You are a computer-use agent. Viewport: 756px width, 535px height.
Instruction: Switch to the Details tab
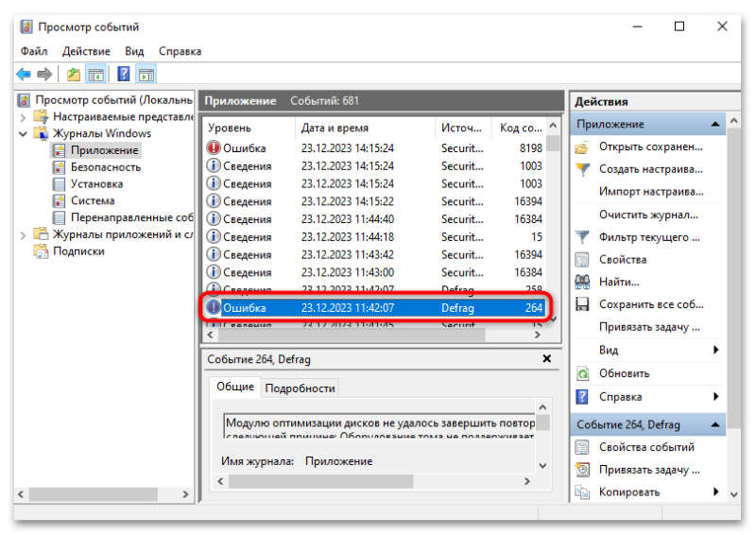pyautogui.click(x=300, y=388)
